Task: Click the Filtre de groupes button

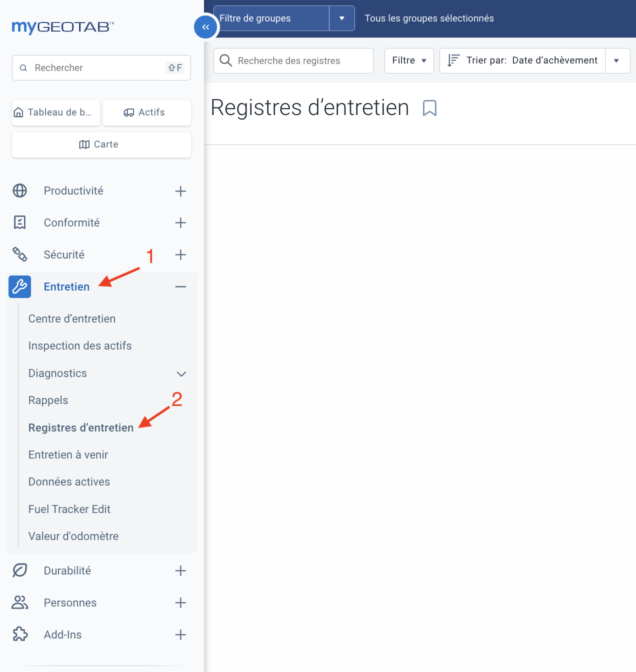Action: (271, 18)
